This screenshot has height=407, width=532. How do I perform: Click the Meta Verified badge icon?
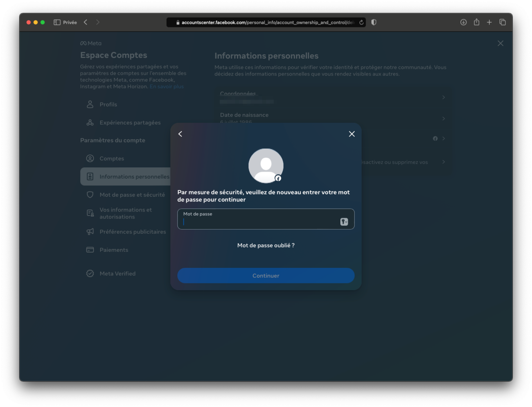(x=90, y=273)
